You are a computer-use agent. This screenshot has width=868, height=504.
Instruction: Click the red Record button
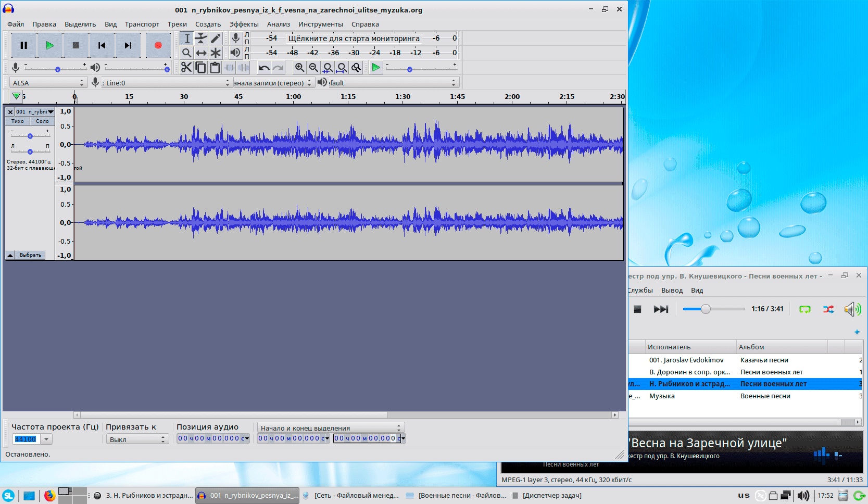pyautogui.click(x=158, y=45)
